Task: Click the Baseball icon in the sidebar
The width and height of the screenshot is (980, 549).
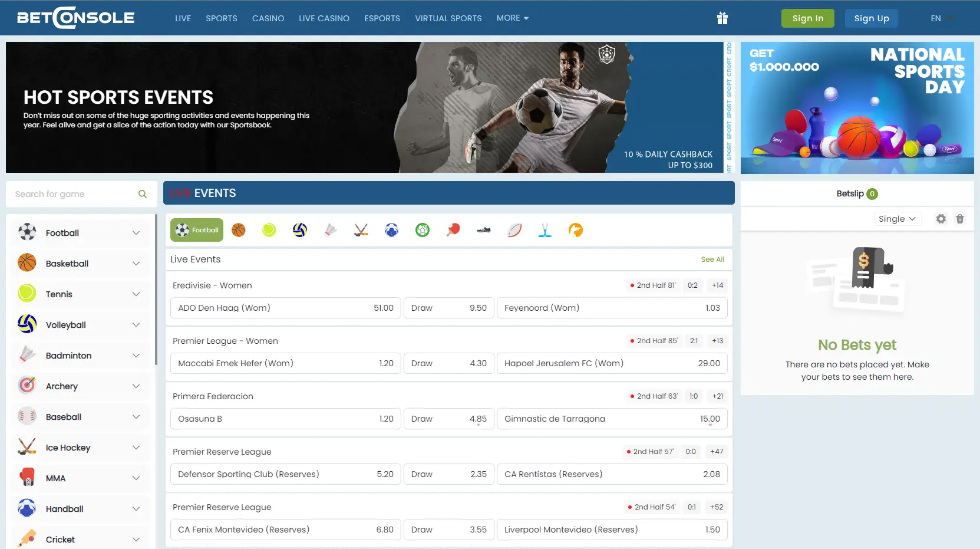Action: coord(27,416)
